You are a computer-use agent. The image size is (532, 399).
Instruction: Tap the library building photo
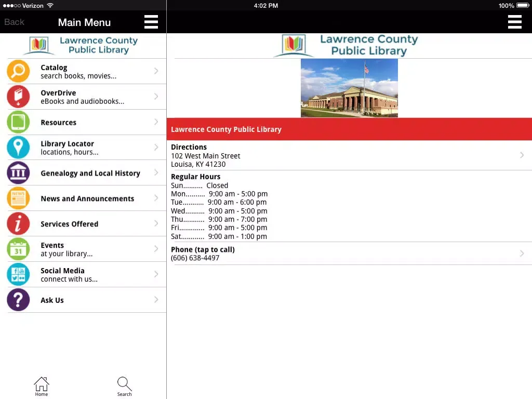point(349,88)
